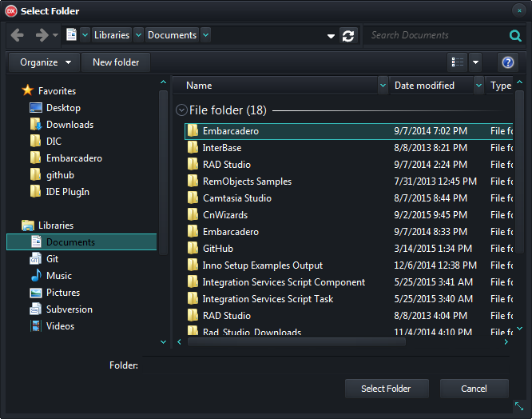Click the change view icon
532x419 pixels.
click(457, 62)
